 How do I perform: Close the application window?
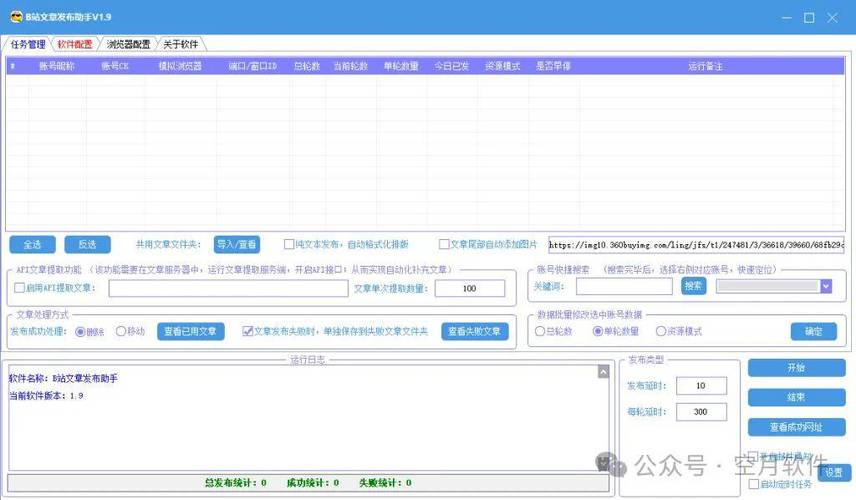(x=832, y=17)
